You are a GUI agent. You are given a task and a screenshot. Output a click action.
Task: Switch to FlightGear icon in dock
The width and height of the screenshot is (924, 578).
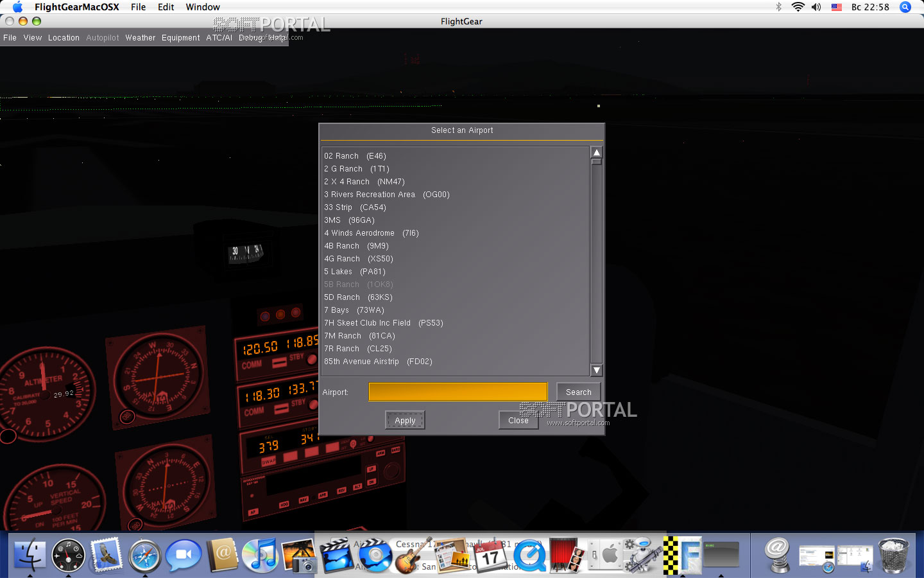click(x=682, y=555)
